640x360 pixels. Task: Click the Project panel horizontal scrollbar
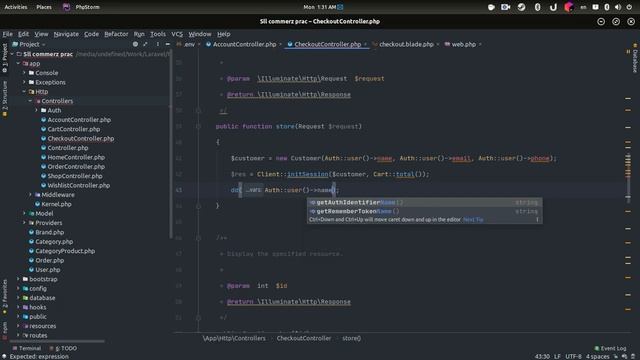tap(56, 341)
